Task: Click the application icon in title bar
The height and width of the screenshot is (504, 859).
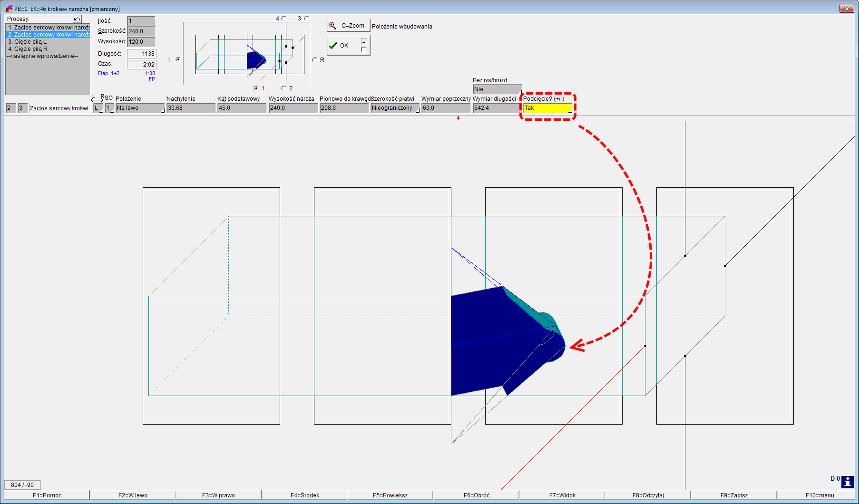Action: pyautogui.click(x=9, y=9)
